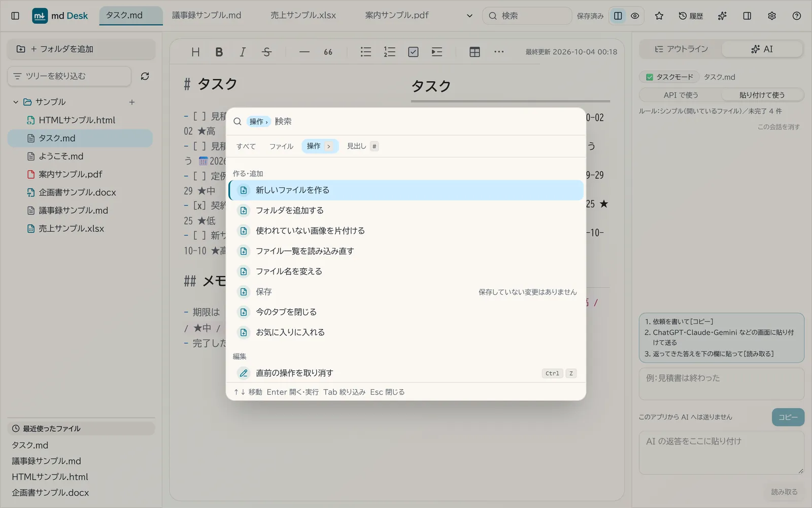This screenshot has height=508, width=812.
Task: Click フォルダを追加 button
Action: click(x=81, y=49)
